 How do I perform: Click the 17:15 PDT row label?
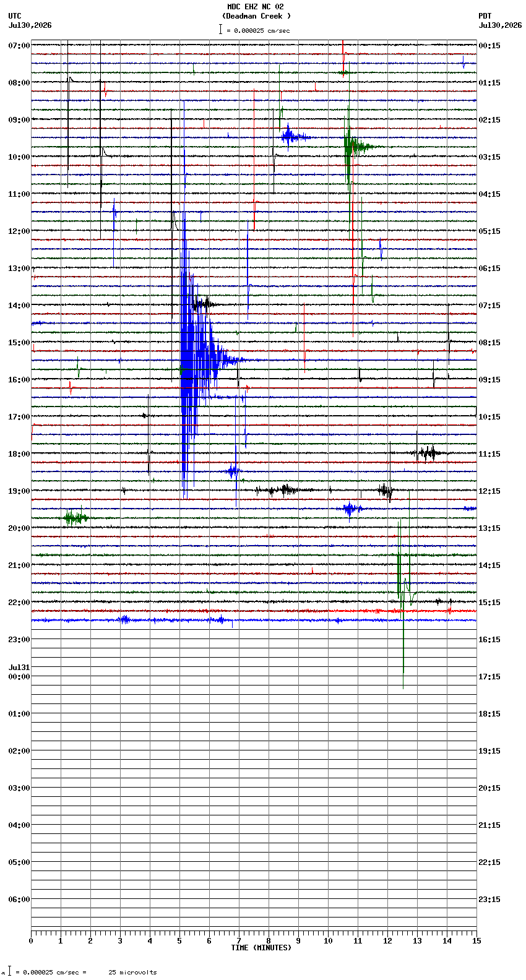(489, 677)
